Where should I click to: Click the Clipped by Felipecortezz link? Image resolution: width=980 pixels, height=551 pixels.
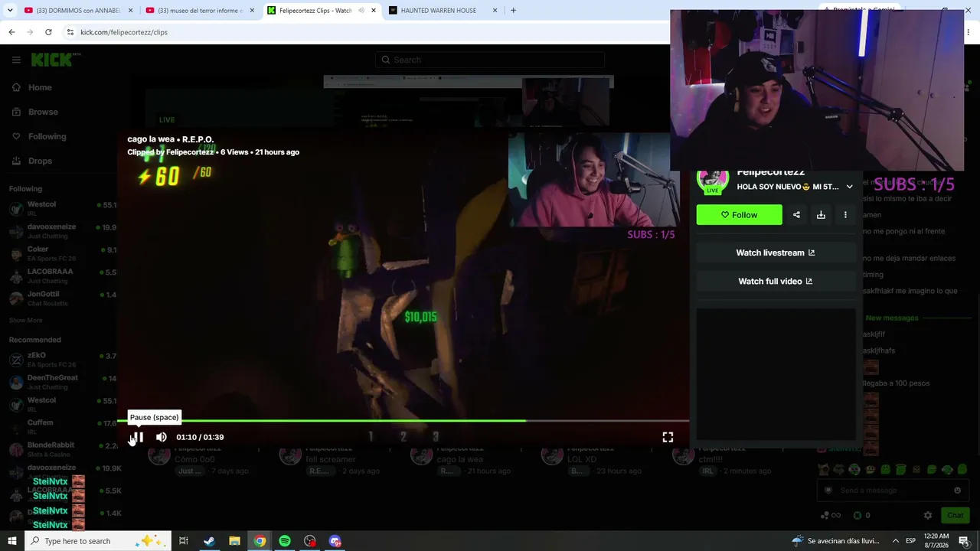click(172, 152)
